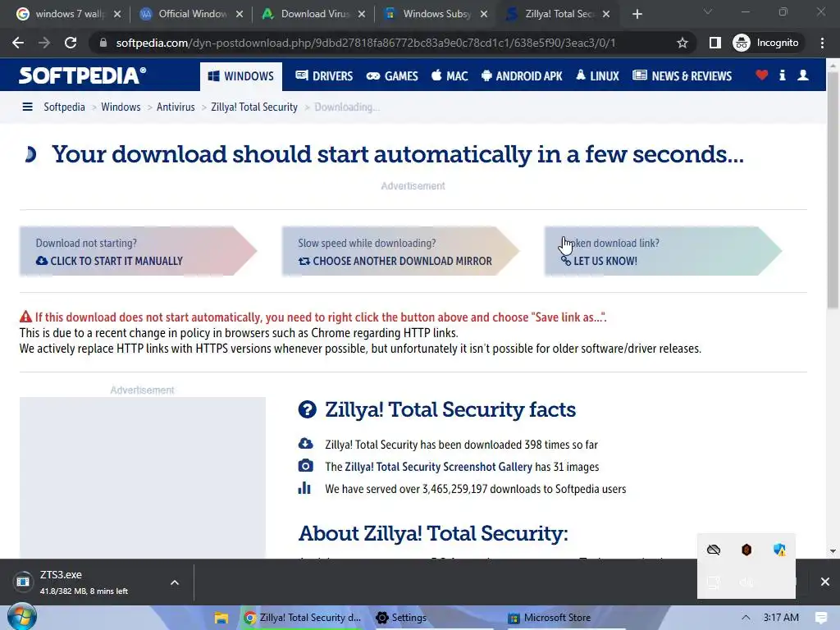This screenshot has height=630, width=840.
Task: Click the bar chart statistics icon
Action: (x=304, y=488)
